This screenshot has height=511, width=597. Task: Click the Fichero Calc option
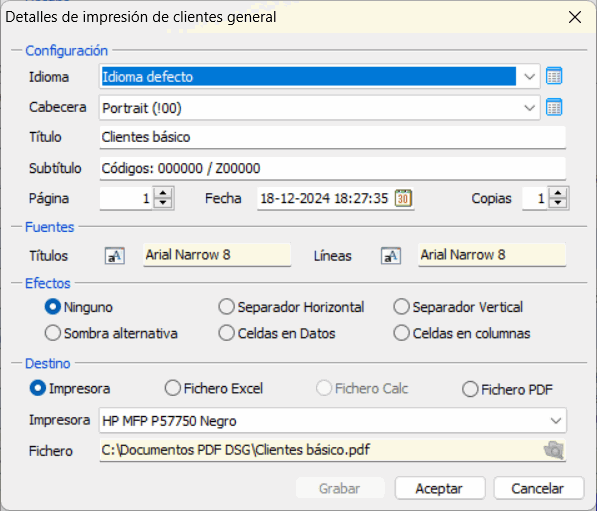coord(362,388)
